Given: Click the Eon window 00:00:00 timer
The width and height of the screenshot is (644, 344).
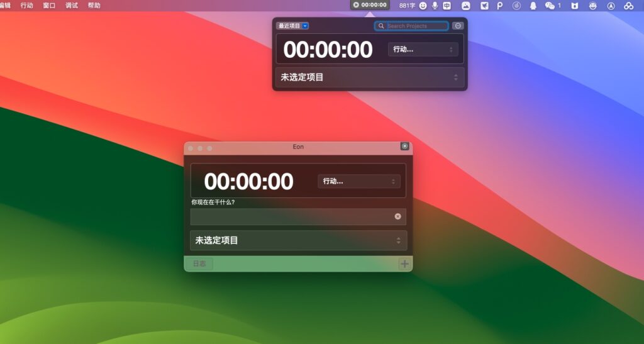Looking at the screenshot, I should pyautogui.click(x=248, y=181).
